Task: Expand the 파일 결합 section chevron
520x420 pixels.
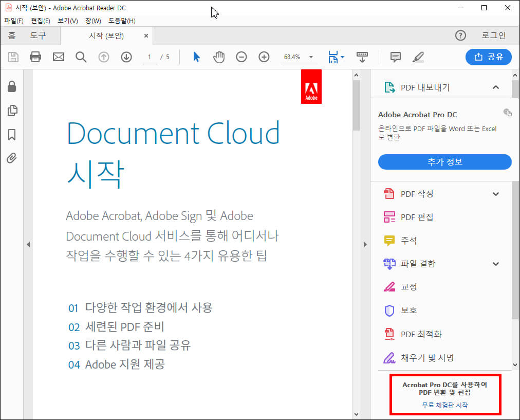Action: 496,264
